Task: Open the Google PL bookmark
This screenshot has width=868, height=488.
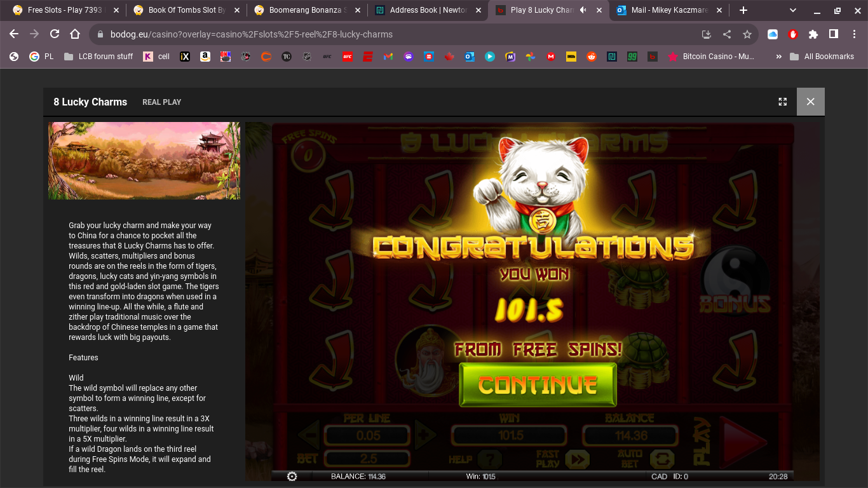Action: point(41,57)
